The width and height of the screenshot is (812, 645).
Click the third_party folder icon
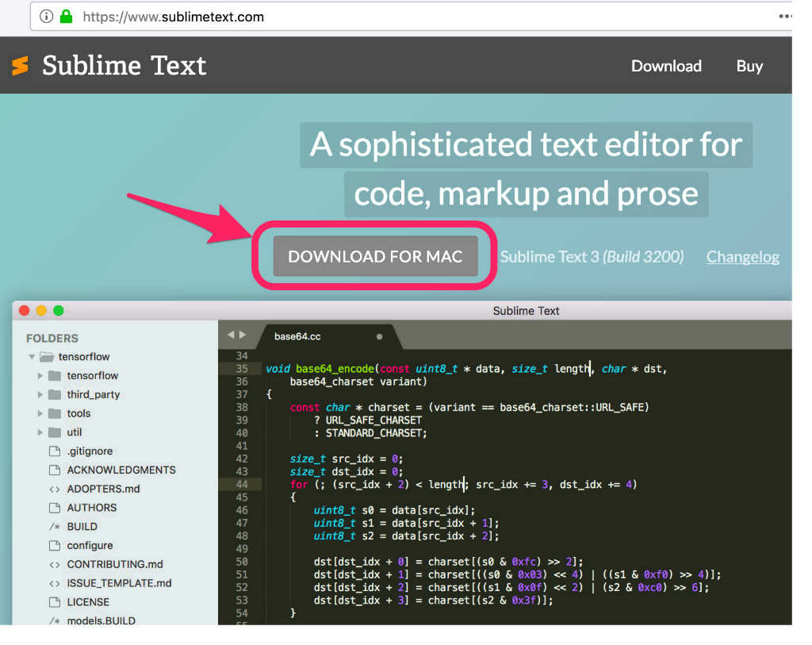(55, 395)
